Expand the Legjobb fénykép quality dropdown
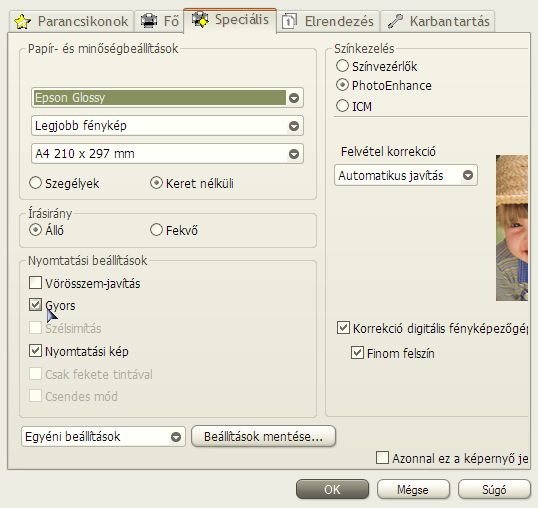Viewport: 538px width, 508px height. [x=167, y=126]
